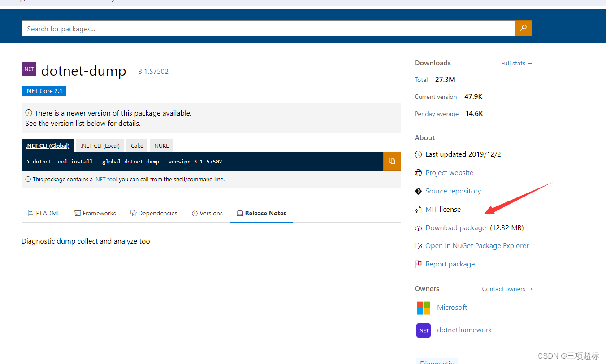
Task: Open the Project website link
Action: (x=449, y=172)
